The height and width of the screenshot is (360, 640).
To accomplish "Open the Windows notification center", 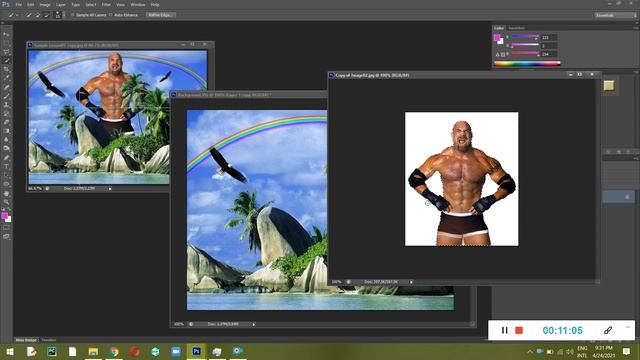I will point(627,351).
